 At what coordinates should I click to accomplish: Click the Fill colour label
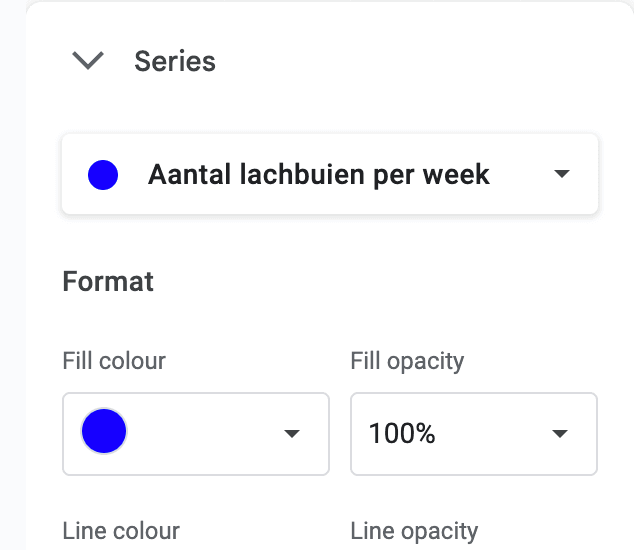pos(114,361)
